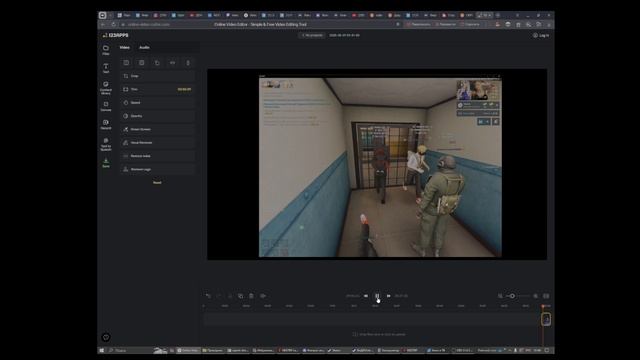The height and width of the screenshot is (360, 640).
Task: Click the Log in button
Action: point(541,36)
